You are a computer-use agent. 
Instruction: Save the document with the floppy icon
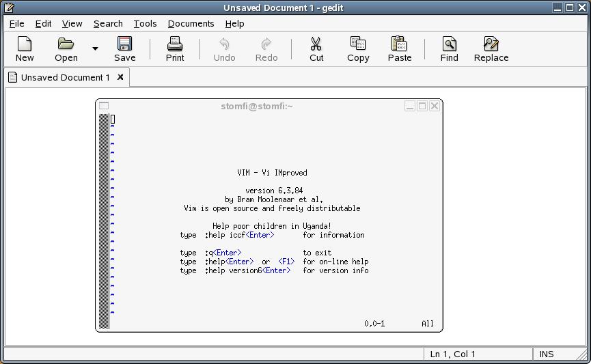click(x=124, y=45)
